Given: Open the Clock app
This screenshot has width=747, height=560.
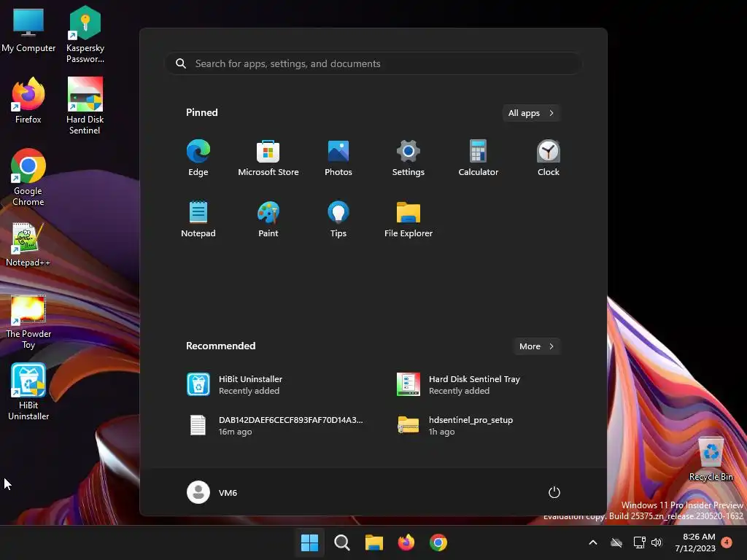Looking at the screenshot, I should pyautogui.click(x=549, y=158).
